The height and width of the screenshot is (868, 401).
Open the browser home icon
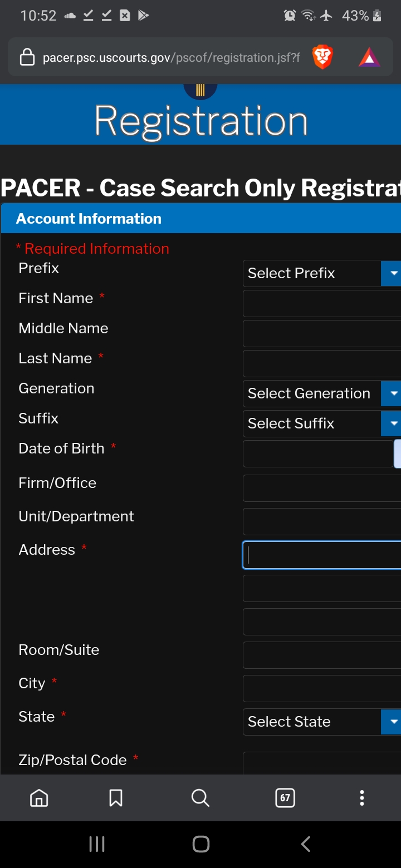[x=39, y=798]
